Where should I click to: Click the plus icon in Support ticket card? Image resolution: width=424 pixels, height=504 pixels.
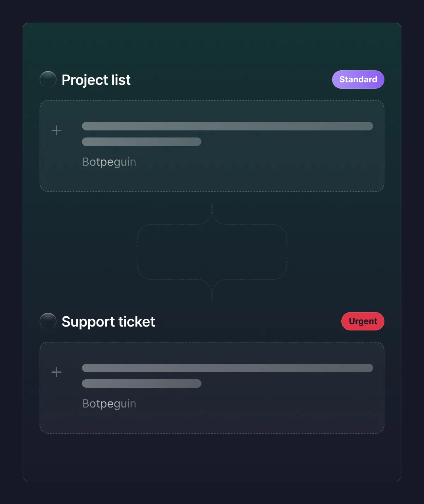[x=57, y=372]
